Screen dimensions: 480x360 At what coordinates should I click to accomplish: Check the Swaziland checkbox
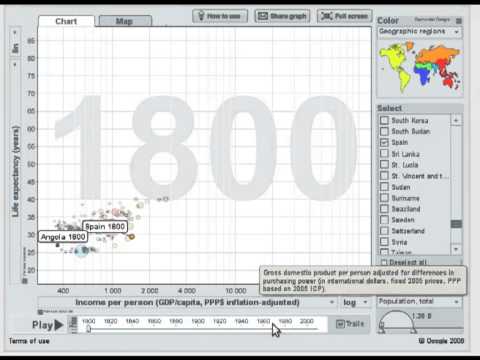(384, 209)
